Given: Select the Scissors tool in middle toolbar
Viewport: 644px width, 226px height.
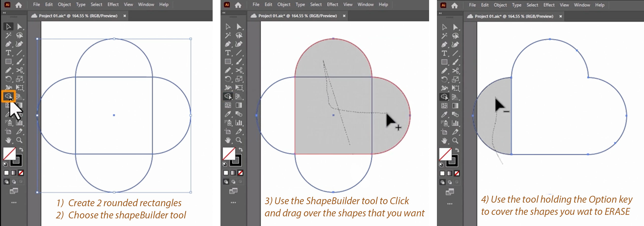Looking at the screenshot, I should [x=239, y=70].
